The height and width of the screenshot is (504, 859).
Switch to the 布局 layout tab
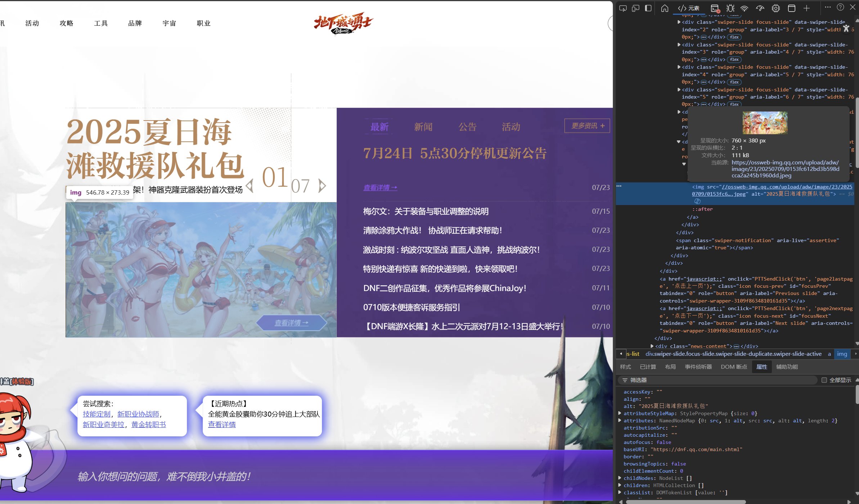pyautogui.click(x=670, y=367)
